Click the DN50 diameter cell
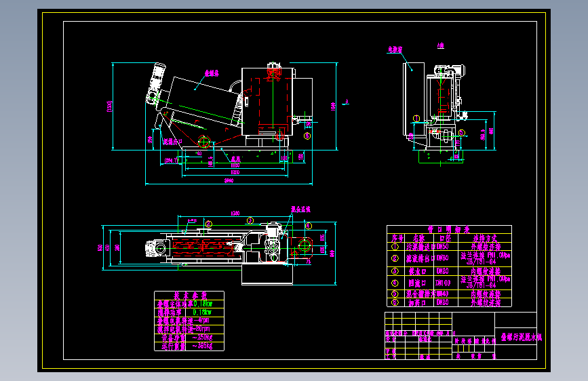The height and width of the screenshot is (381, 588). point(442,246)
